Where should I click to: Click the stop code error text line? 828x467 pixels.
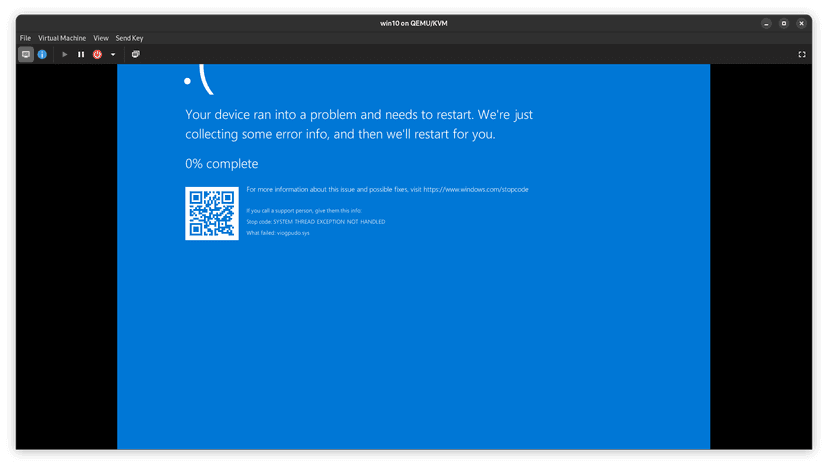[315, 222]
